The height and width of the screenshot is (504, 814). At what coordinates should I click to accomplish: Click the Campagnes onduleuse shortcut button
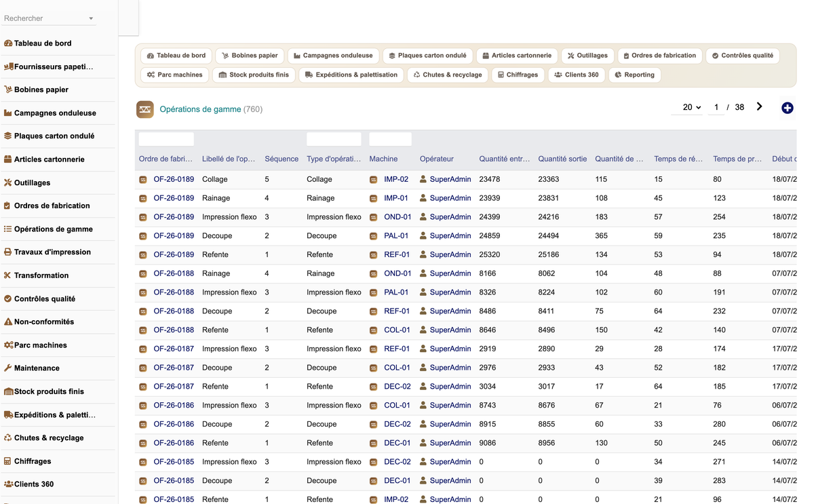point(333,56)
